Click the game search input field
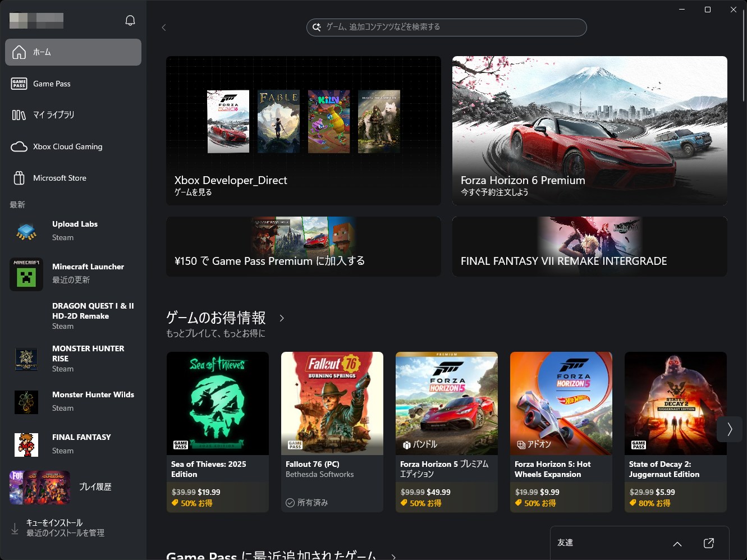This screenshot has height=560, width=747. pyautogui.click(x=446, y=27)
